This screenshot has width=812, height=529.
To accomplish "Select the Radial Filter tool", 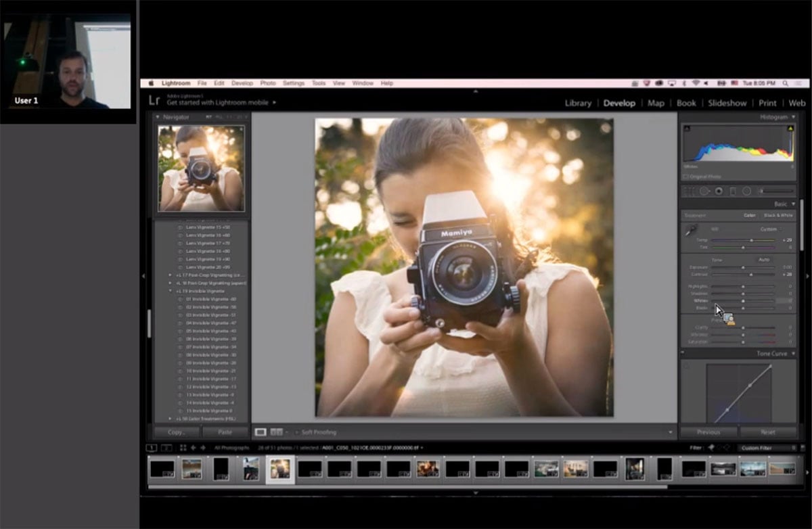I will point(746,191).
